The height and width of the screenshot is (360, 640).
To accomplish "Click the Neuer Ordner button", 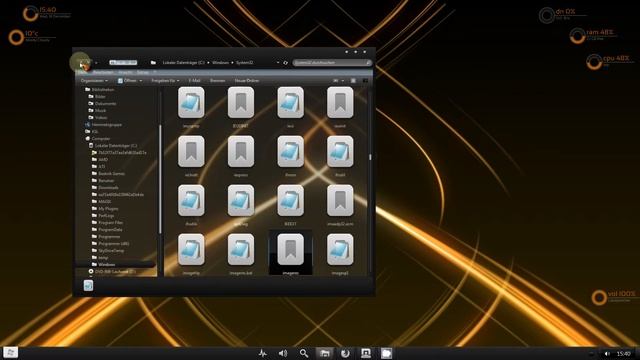I will (x=247, y=81).
